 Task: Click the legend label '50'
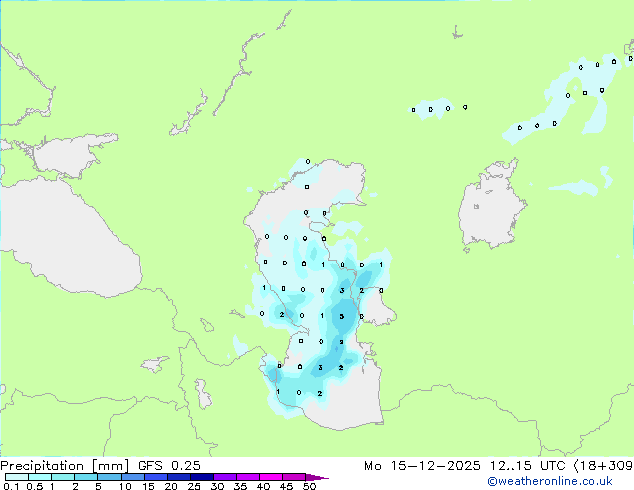pos(309,486)
